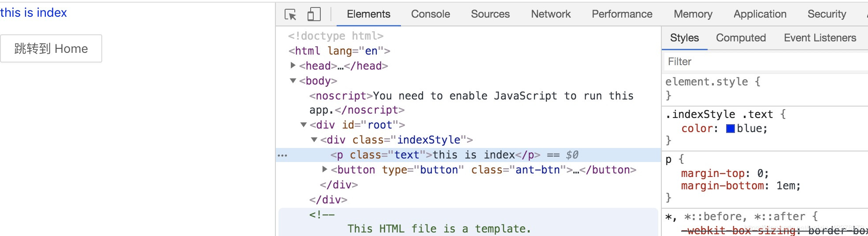The width and height of the screenshot is (868, 236).
Task: Click the 'margin-top' property name
Action: pos(712,173)
